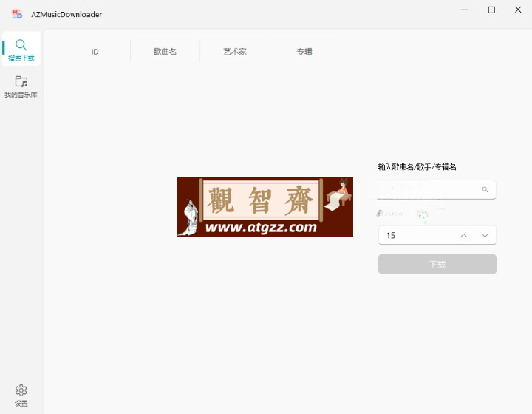This screenshot has height=414, width=532.
Task: Close the AZMusicDownloader window
Action: coord(518,10)
